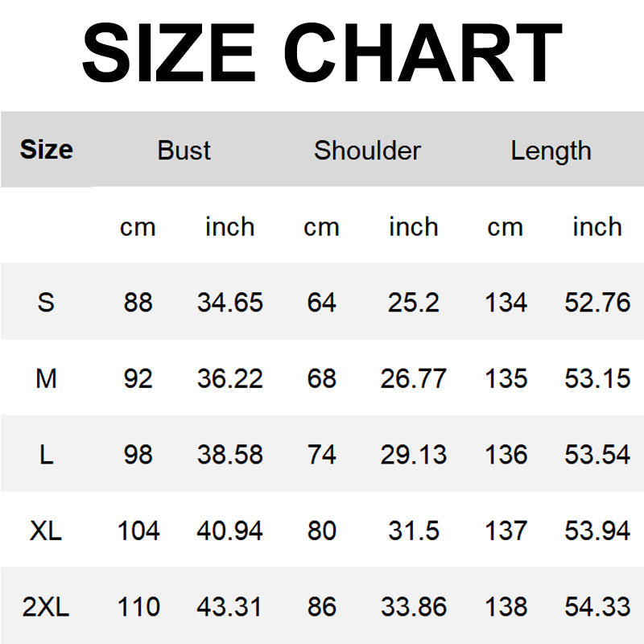Click the inch unit label under Shoulder
The width and height of the screenshot is (644, 644).
tap(413, 227)
